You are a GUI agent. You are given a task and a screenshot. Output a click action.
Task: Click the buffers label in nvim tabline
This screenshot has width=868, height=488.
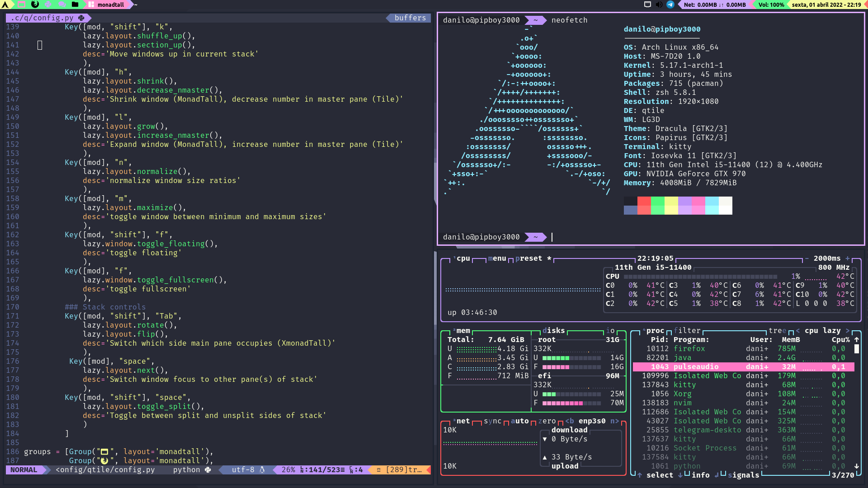(410, 18)
